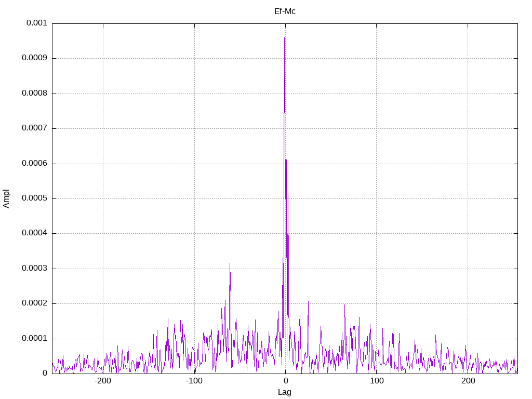Click the peak near lag 25 around 0.0002
The image size is (532, 399).
coord(308,302)
